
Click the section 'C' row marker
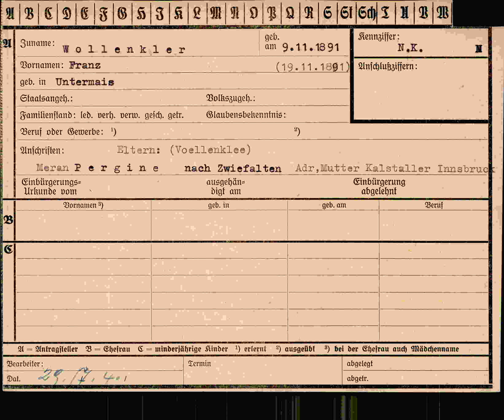pyautogui.click(x=8, y=249)
